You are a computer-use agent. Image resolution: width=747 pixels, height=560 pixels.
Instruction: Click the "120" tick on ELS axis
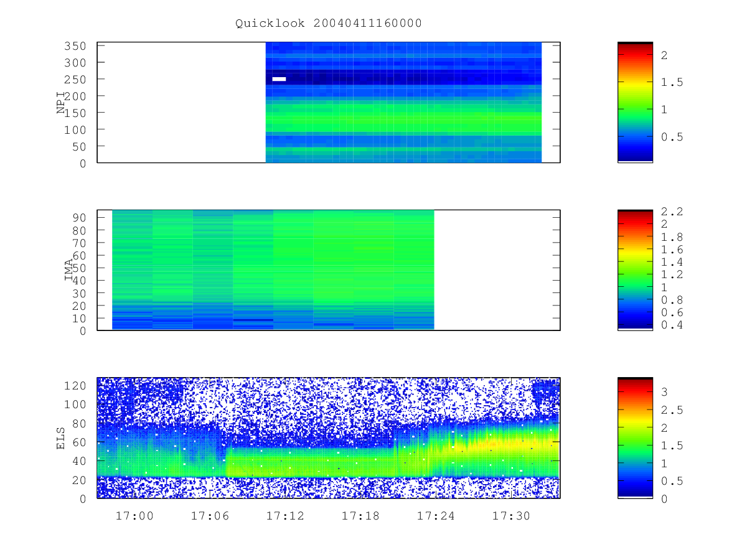tap(77, 386)
